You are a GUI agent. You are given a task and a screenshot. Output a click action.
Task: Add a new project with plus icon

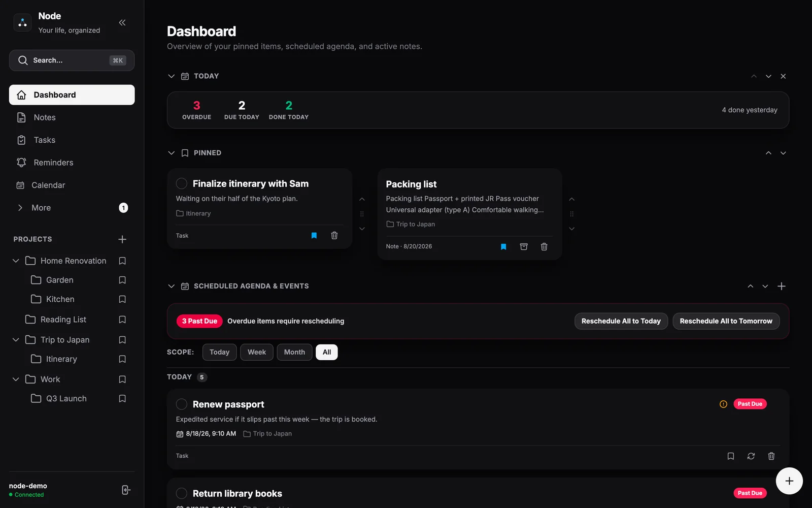pyautogui.click(x=122, y=239)
